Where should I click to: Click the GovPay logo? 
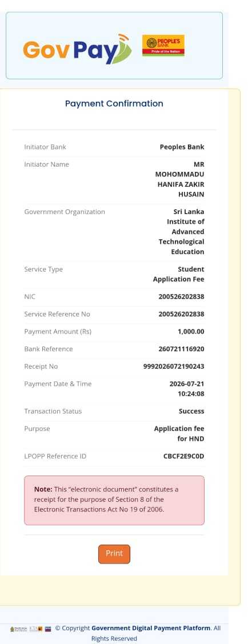click(x=77, y=49)
